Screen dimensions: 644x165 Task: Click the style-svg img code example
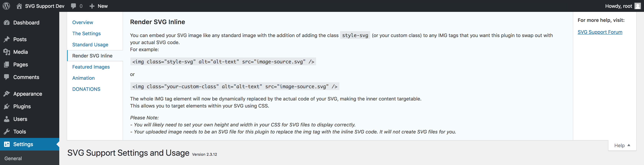point(223,62)
